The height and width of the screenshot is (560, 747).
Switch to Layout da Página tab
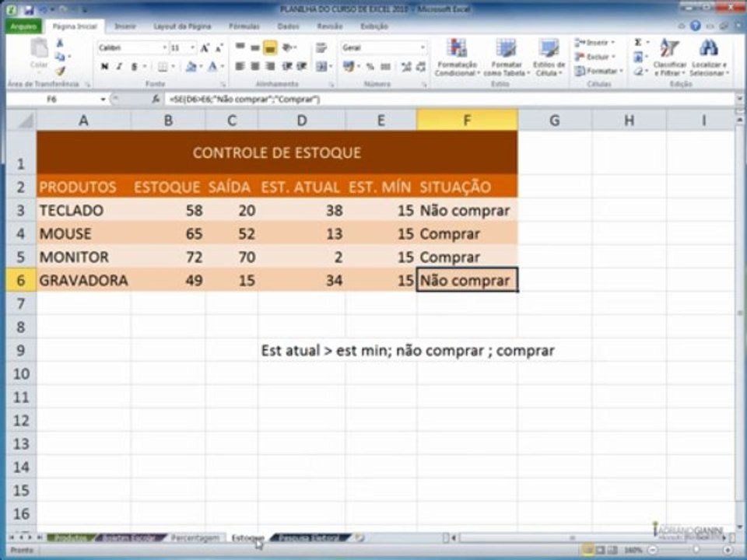click(x=182, y=26)
